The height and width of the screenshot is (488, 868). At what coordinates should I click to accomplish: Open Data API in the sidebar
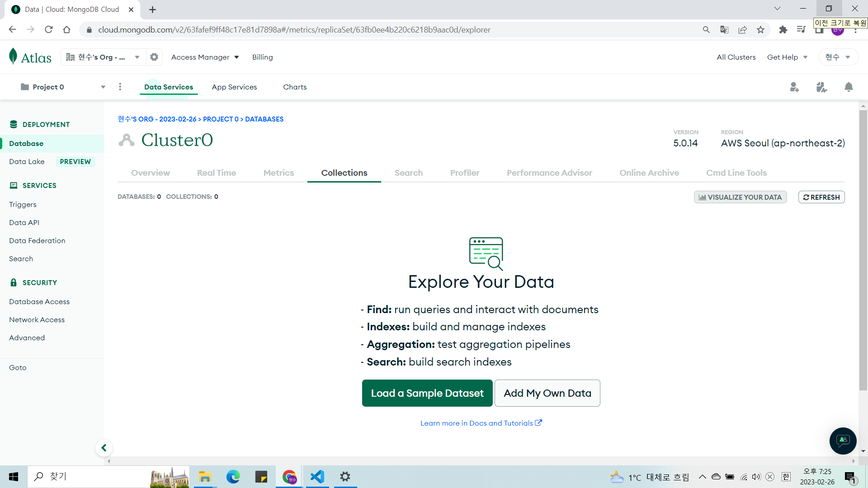click(x=24, y=223)
